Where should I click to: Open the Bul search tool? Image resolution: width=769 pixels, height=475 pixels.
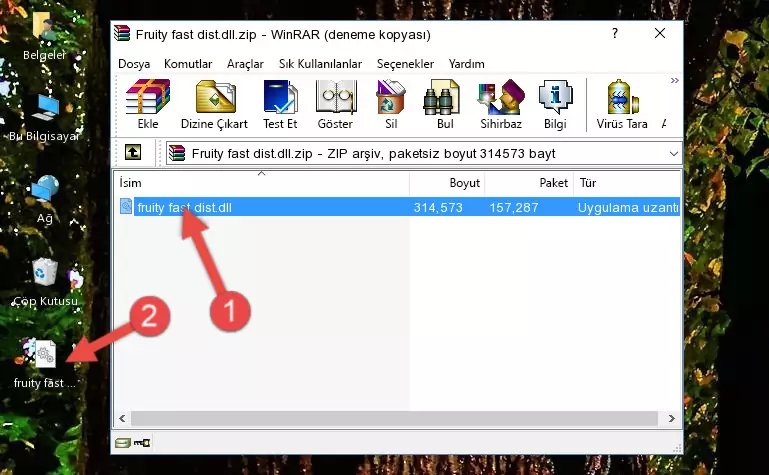point(444,104)
